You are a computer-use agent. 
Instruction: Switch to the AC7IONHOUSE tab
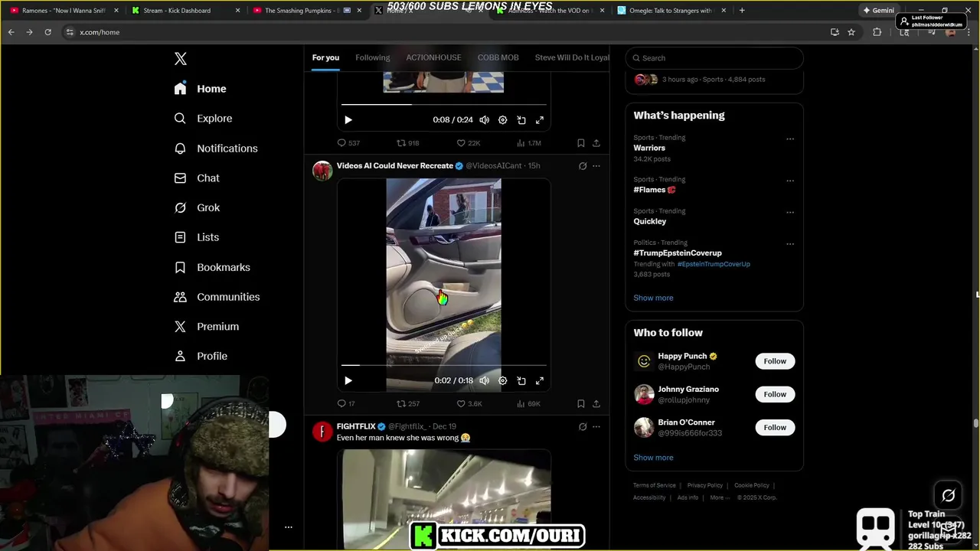(433, 57)
